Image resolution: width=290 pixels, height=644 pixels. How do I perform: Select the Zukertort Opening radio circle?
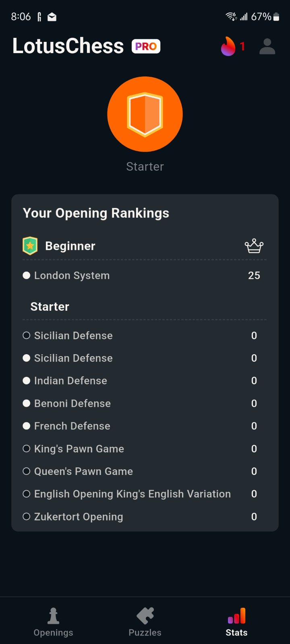point(27,516)
